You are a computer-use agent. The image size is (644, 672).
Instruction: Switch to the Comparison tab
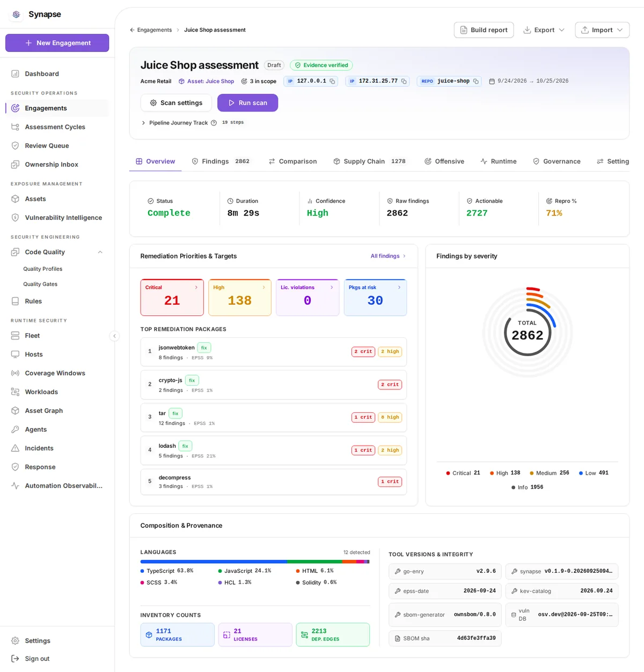[292, 161]
